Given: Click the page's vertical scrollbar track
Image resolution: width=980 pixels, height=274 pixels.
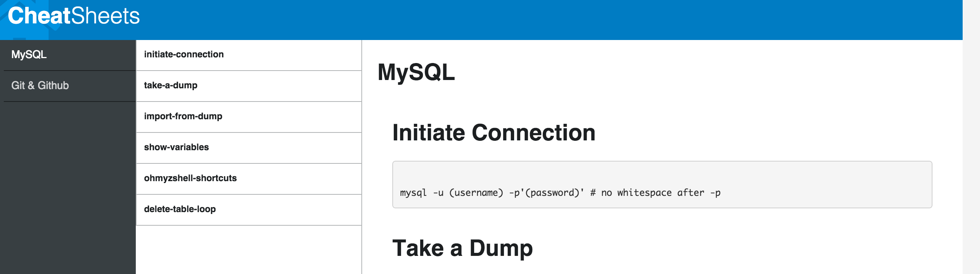Looking at the screenshot, I should pos(971,137).
